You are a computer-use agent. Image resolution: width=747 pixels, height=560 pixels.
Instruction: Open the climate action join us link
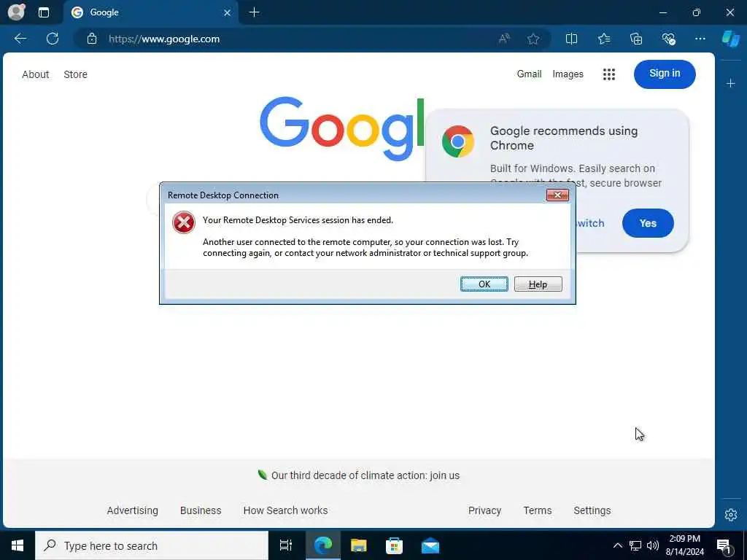pyautogui.click(x=365, y=475)
